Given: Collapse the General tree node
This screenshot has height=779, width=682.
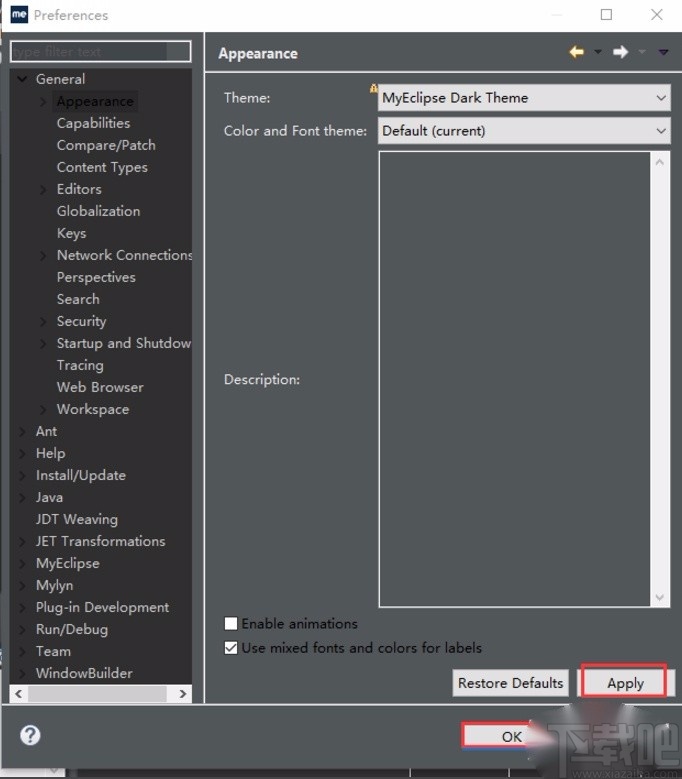Looking at the screenshot, I should pos(22,79).
